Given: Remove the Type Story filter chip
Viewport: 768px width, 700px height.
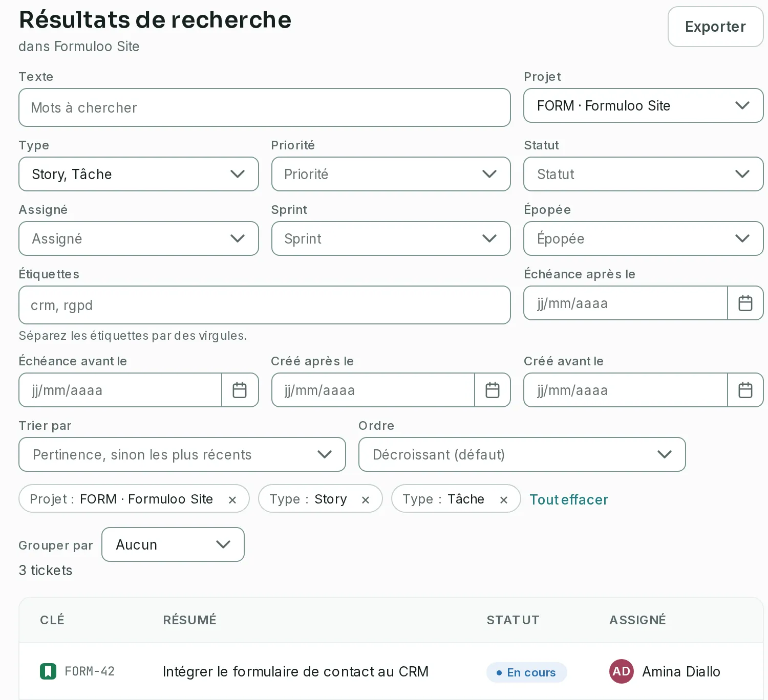Looking at the screenshot, I should point(366,499).
